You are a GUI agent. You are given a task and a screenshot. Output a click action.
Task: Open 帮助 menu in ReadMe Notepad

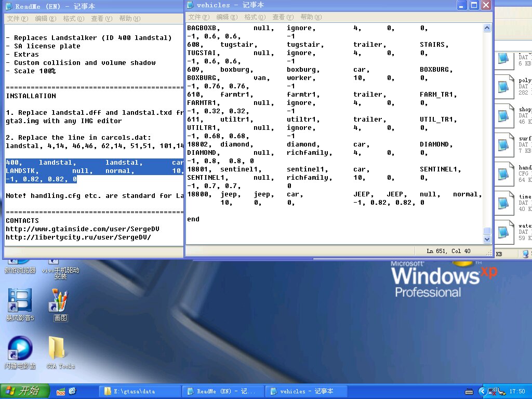pos(129,18)
